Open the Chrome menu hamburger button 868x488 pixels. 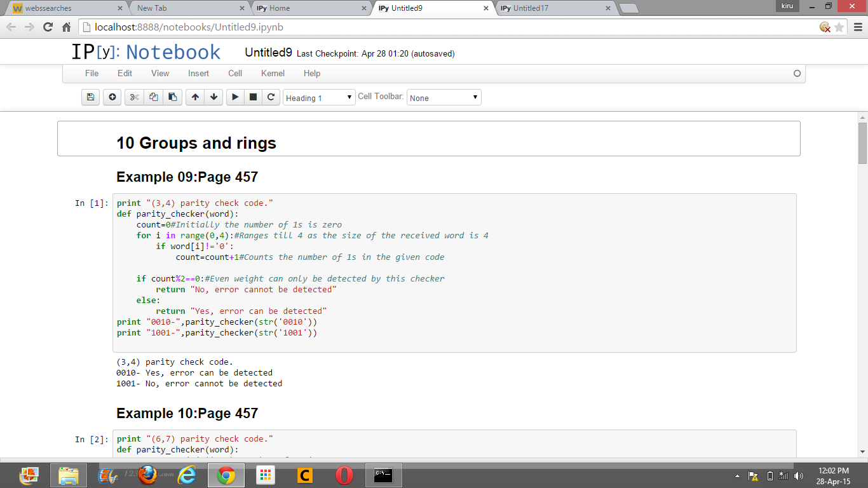tap(857, 27)
